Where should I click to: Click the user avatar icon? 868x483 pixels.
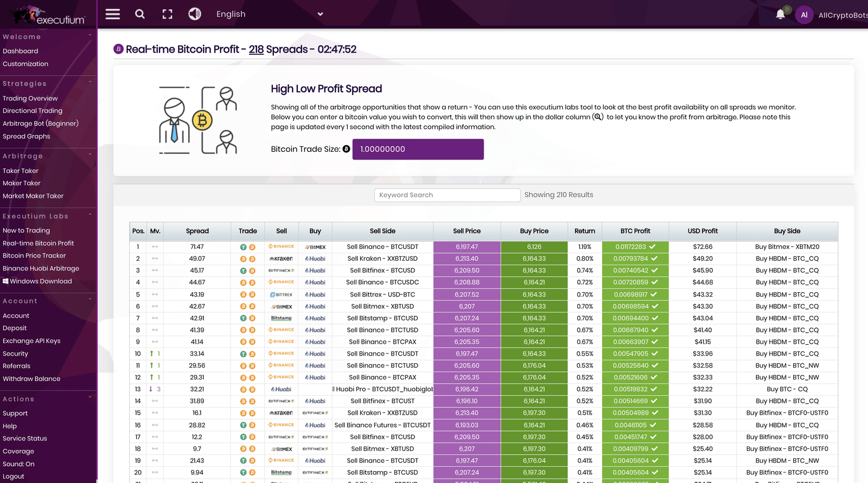pos(804,15)
